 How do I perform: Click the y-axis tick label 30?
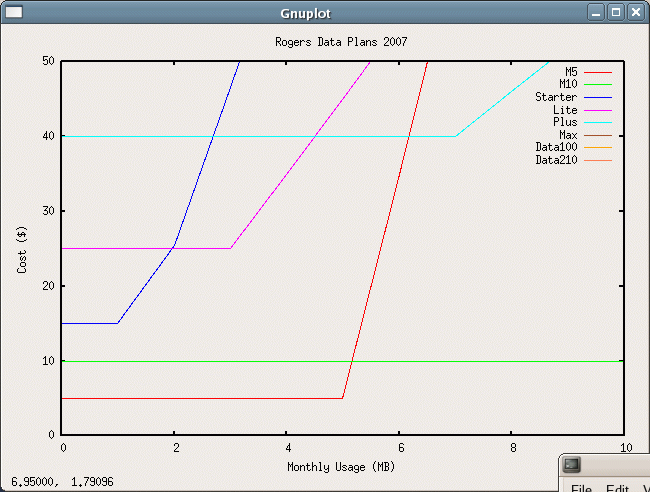(48, 211)
